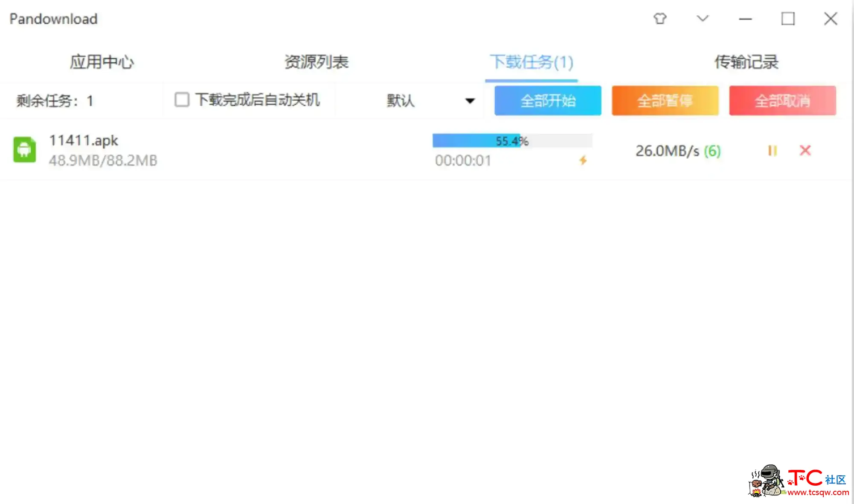
Task: Click the green APK file icon
Action: (x=24, y=149)
